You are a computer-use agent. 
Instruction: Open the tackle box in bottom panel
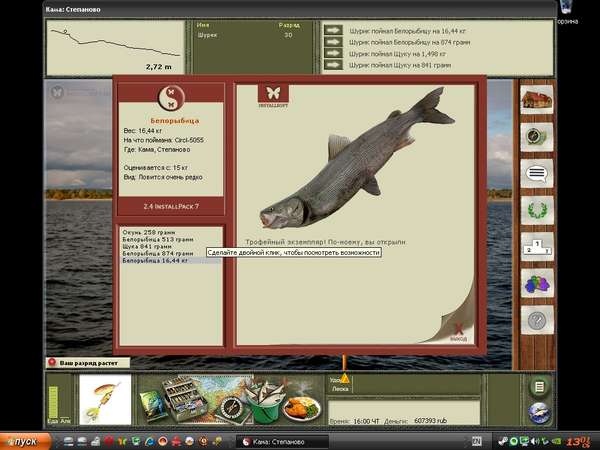[x=185, y=398]
